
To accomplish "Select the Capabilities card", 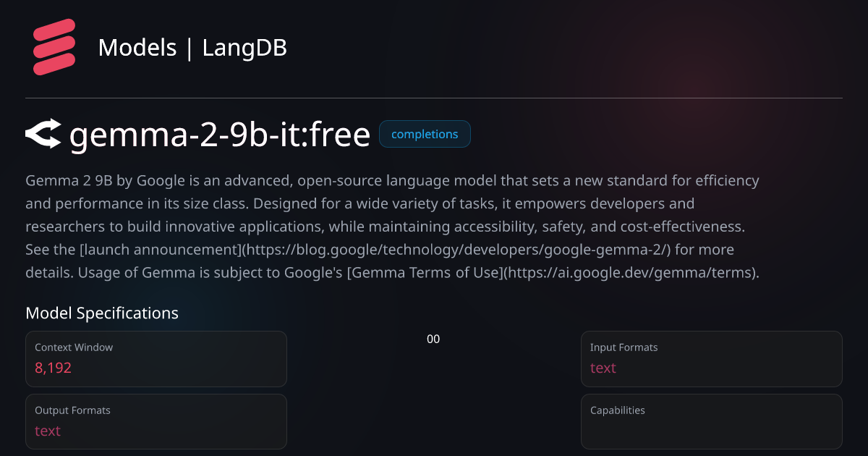I will click(x=712, y=422).
